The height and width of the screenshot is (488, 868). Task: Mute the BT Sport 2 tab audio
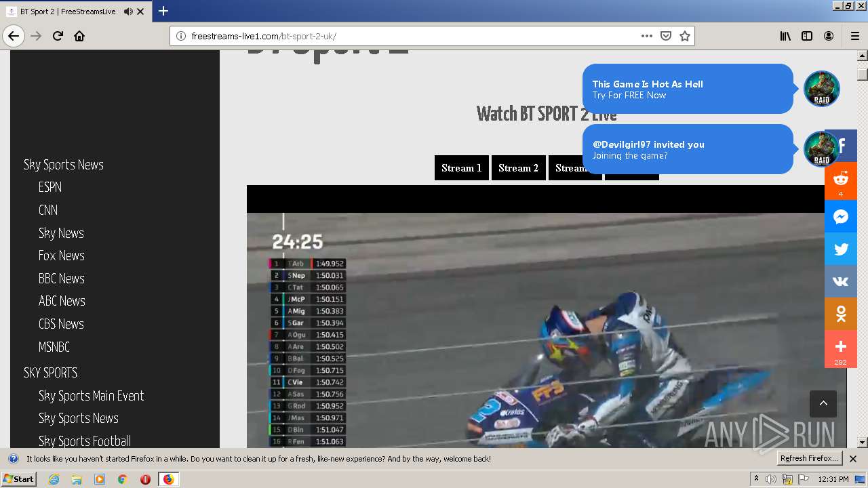tap(128, 12)
